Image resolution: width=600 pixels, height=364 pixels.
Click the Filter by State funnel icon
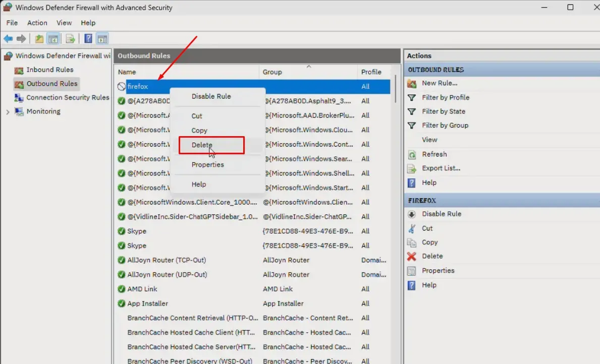[x=412, y=111]
